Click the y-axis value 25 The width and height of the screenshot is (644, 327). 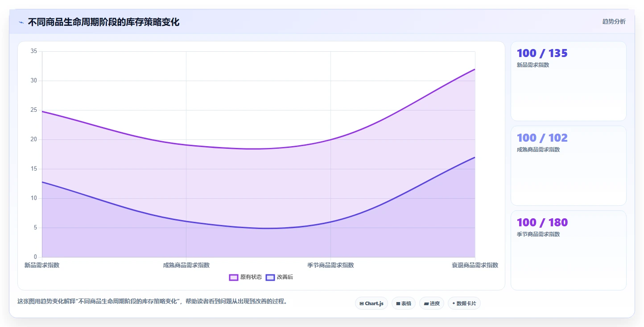[x=34, y=110]
